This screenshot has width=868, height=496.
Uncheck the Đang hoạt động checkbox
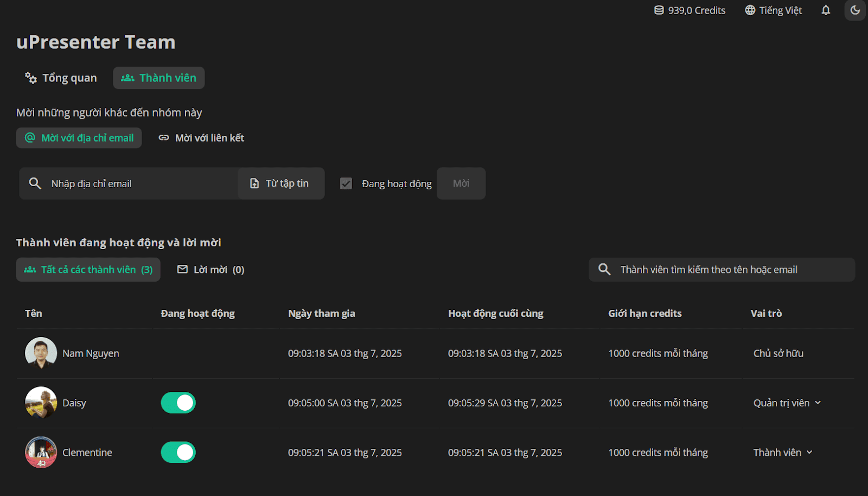346,183
